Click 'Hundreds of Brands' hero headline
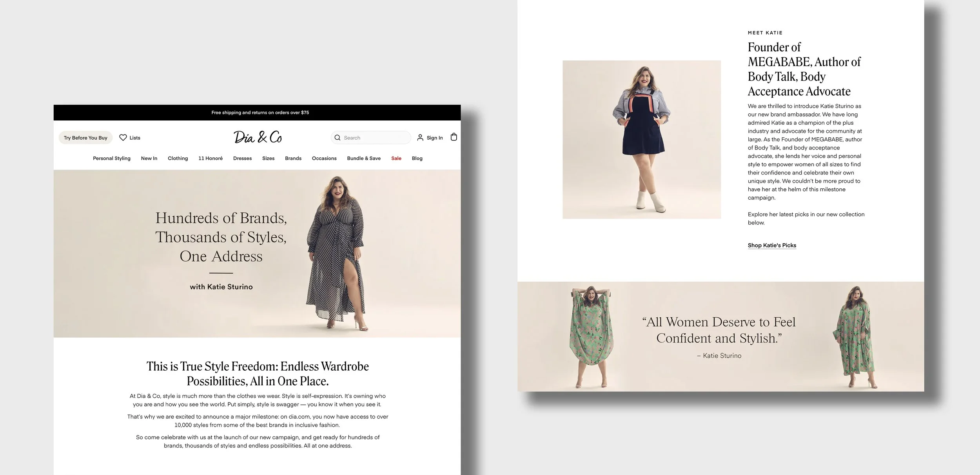This screenshot has width=980, height=475. (x=221, y=237)
